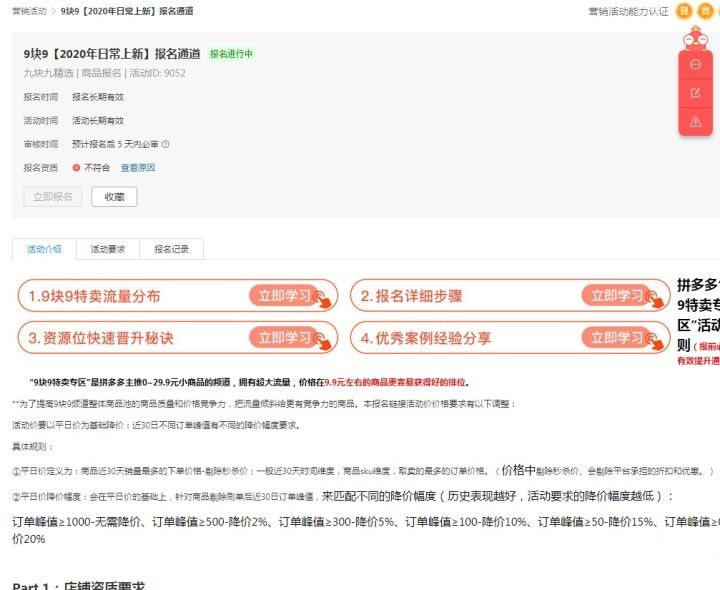
Task: Click the first orange badge icon beside 营销活动能力认证
Action: (684, 11)
